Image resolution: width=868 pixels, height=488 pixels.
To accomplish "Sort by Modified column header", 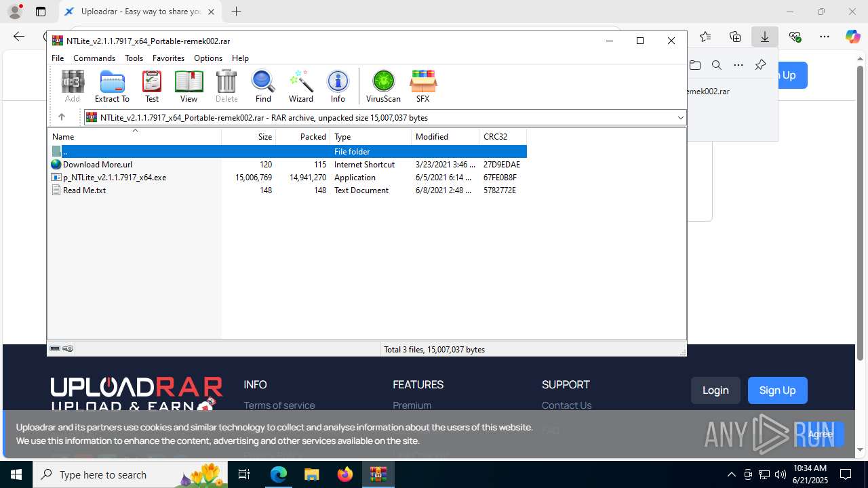I will pyautogui.click(x=445, y=137).
